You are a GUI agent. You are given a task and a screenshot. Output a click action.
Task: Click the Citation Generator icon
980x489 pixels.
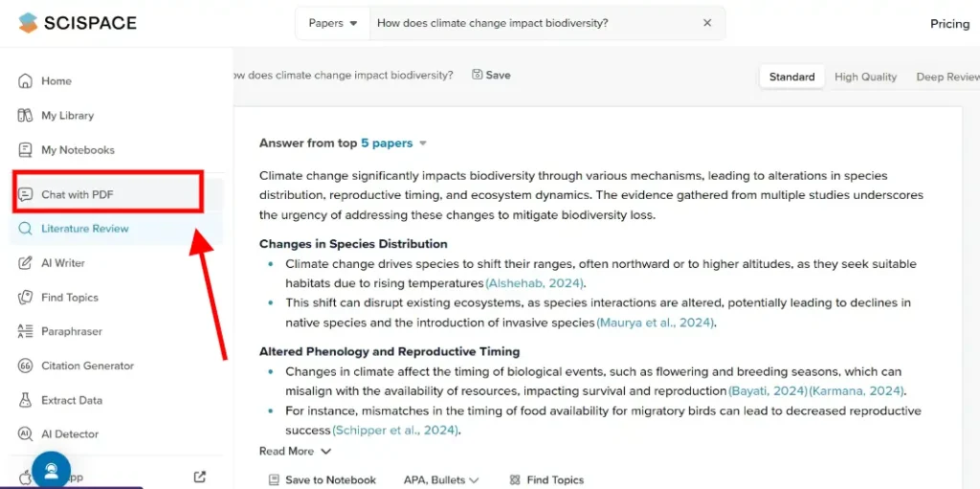tap(26, 367)
